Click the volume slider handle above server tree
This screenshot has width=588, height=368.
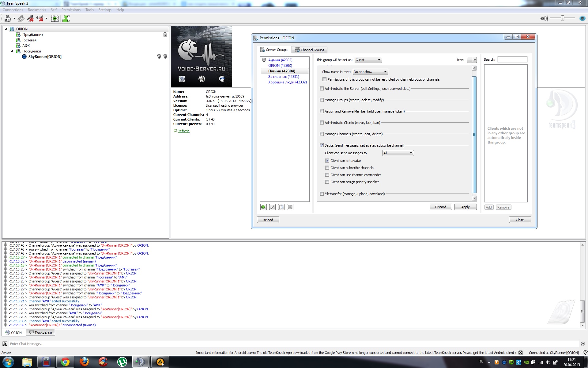click(563, 18)
